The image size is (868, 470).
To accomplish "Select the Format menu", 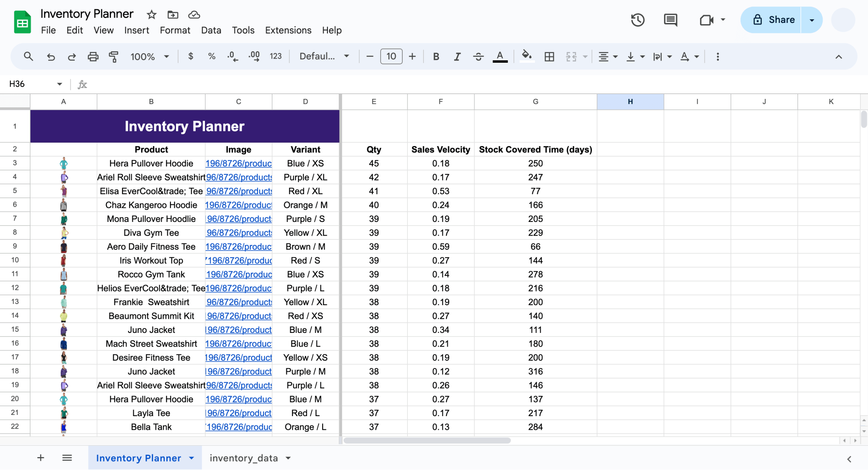I will click(x=175, y=29).
